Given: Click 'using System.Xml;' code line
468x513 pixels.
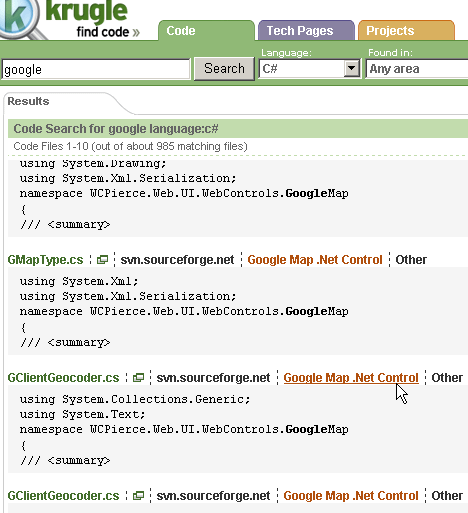Looking at the screenshot, I should [x=79, y=281].
